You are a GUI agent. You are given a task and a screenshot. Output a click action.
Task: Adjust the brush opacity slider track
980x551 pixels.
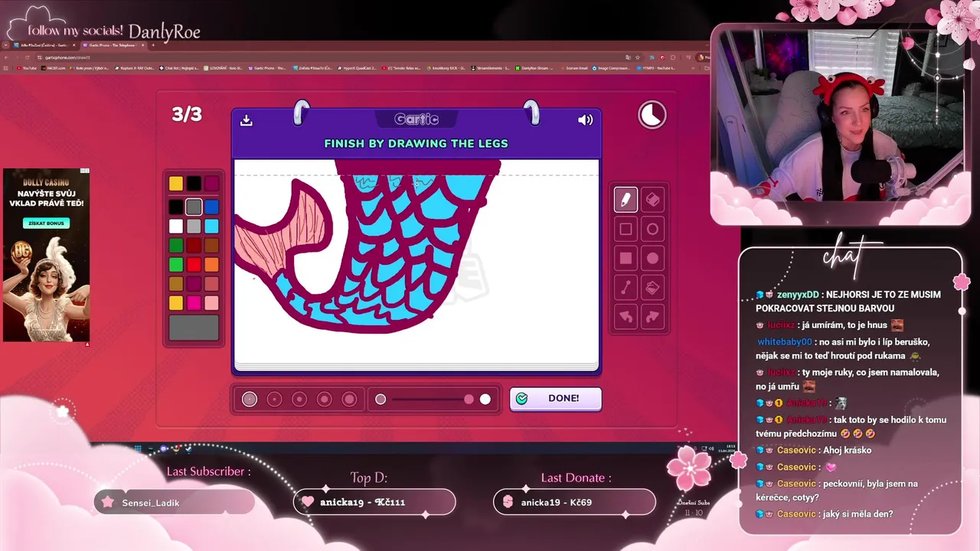[433, 399]
